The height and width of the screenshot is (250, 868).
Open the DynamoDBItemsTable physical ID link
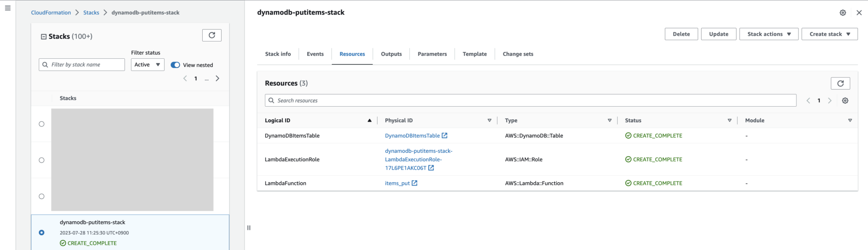coord(412,136)
